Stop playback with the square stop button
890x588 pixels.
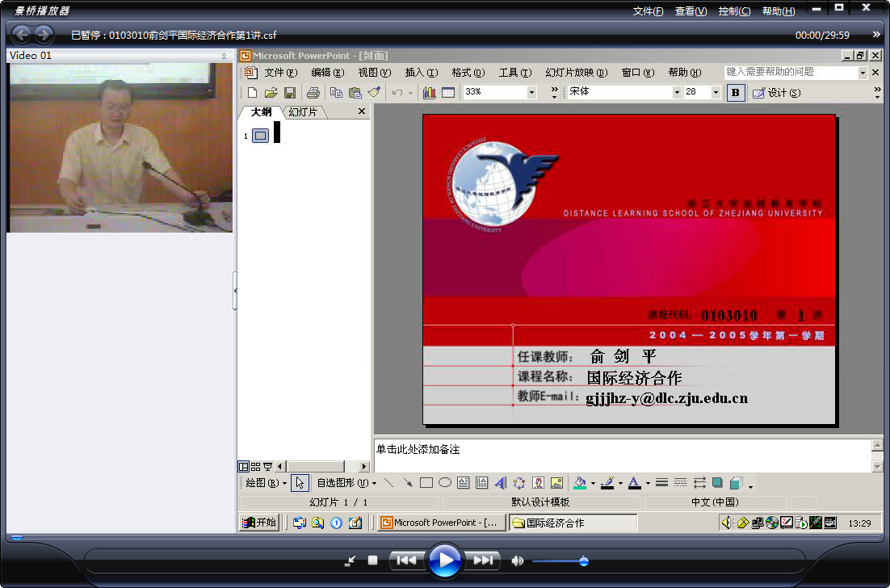click(372, 561)
